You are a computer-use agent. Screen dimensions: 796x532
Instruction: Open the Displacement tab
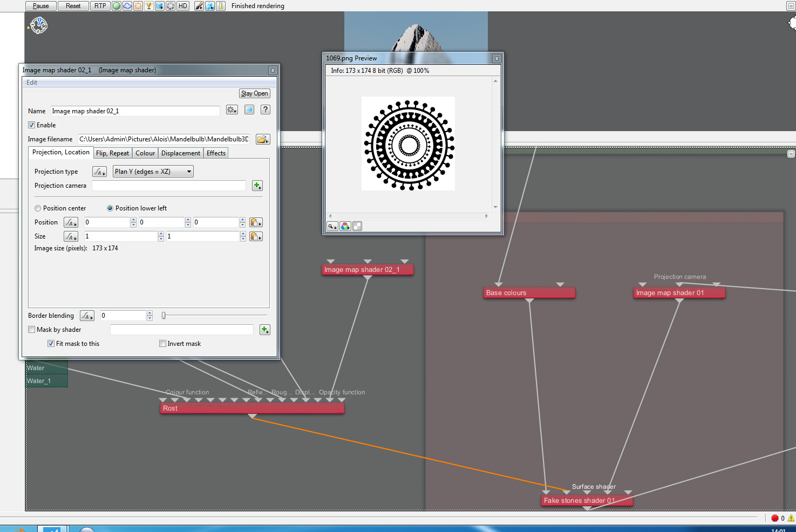181,153
